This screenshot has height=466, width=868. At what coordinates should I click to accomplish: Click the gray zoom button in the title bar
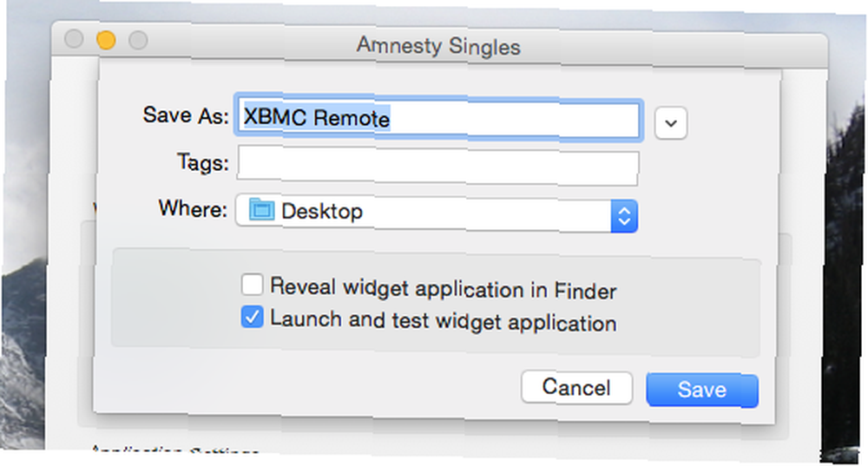click(x=138, y=41)
